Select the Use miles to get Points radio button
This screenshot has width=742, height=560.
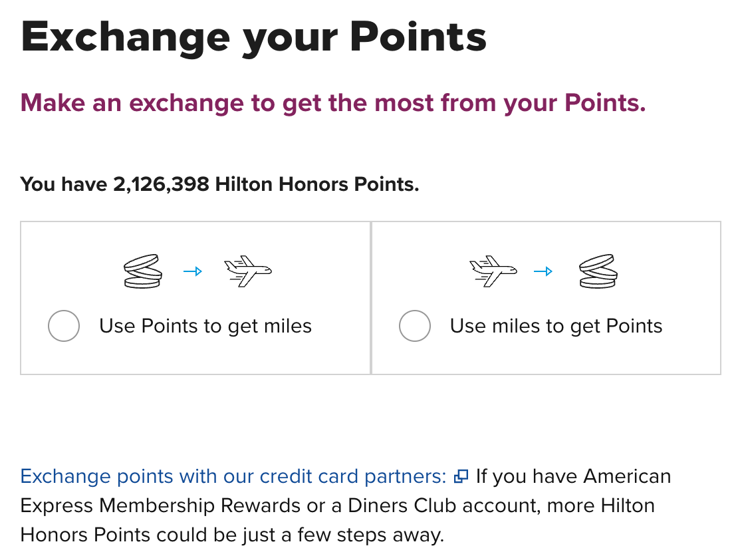pyautogui.click(x=415, y=326)
